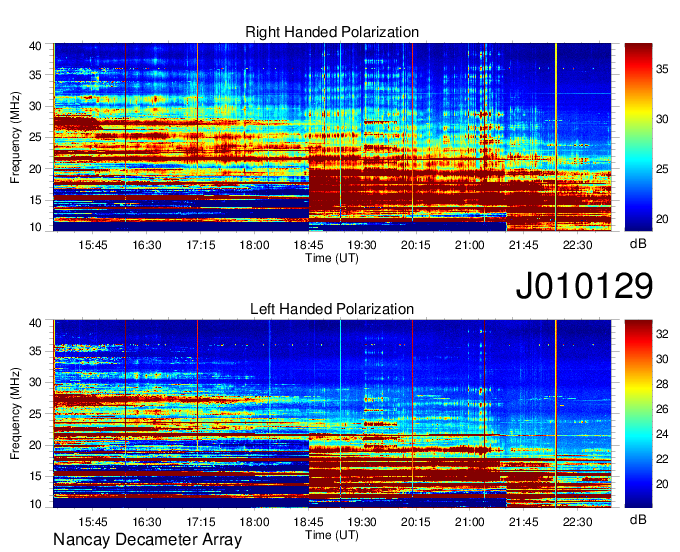Click 25 dB tick on Right Handed colorbar
This screenshot has width=680, height=552.
[x=662, y=169]
